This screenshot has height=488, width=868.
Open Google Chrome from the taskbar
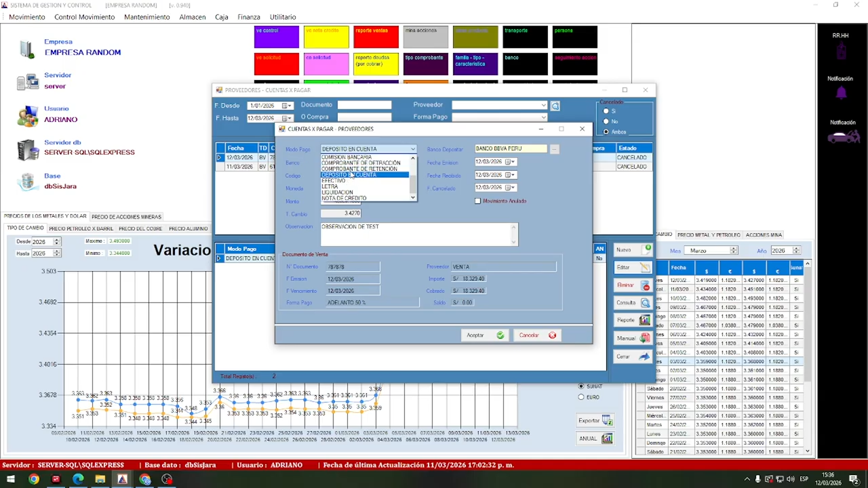33,480
